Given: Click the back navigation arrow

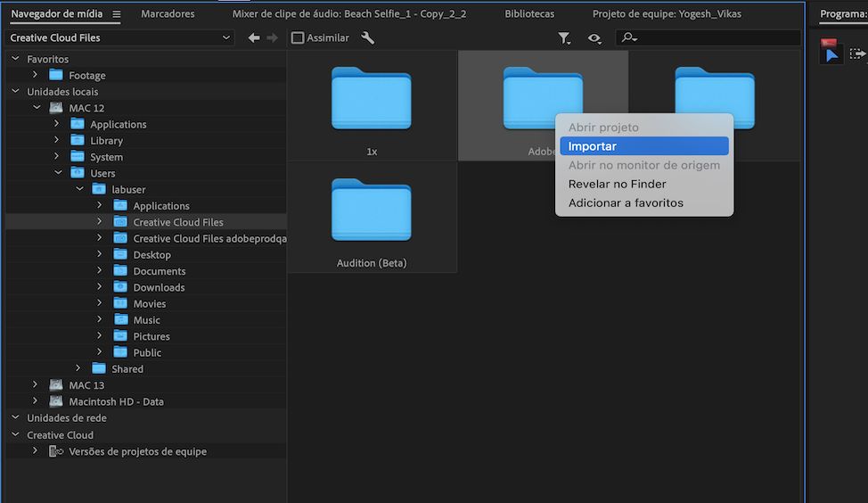Looking at the screenshot, I should [x=254, y=38].
